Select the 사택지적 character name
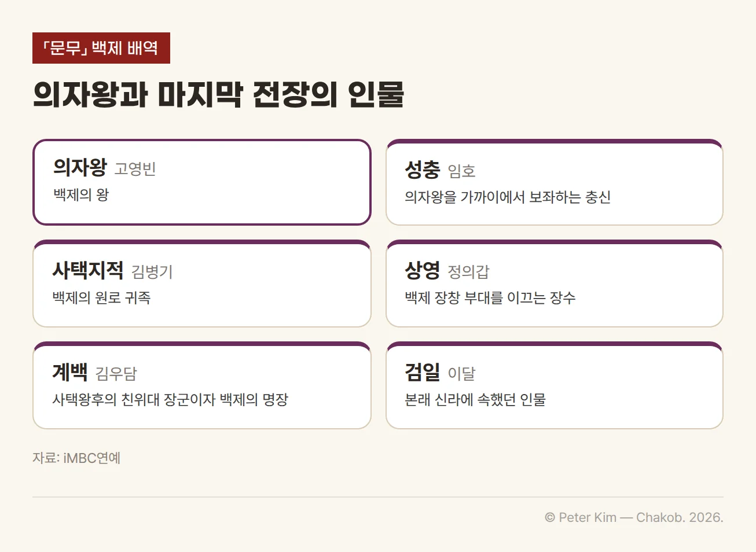The height and width of the screenshot is (552, 756). (x=88, y=270)
